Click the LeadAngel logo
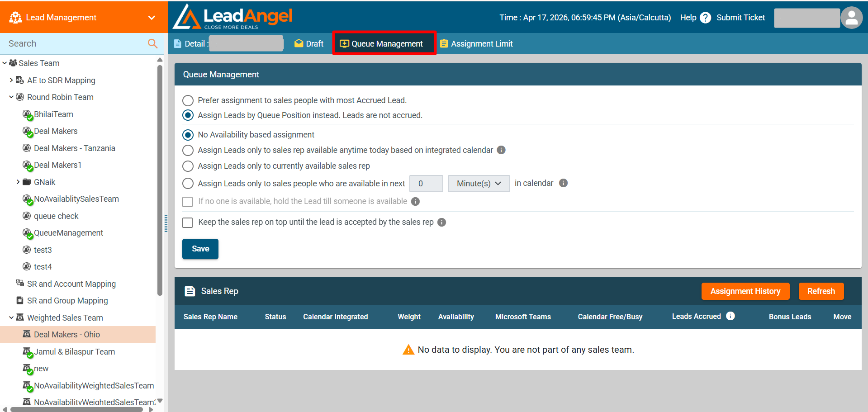Viewport: 868px width, 412px height. [x=233, y=17]
